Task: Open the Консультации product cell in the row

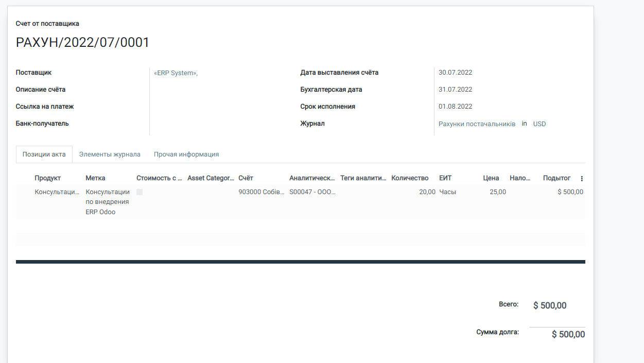Action: point(57,192)
